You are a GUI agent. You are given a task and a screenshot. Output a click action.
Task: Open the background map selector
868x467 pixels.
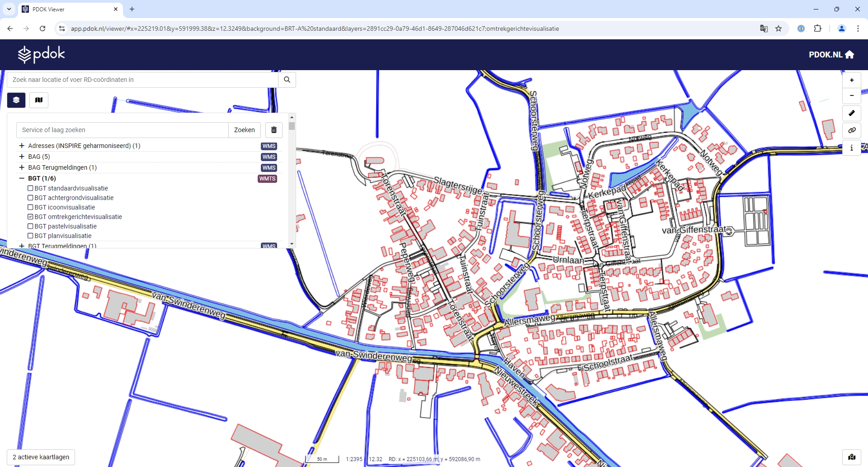point(39,100)
